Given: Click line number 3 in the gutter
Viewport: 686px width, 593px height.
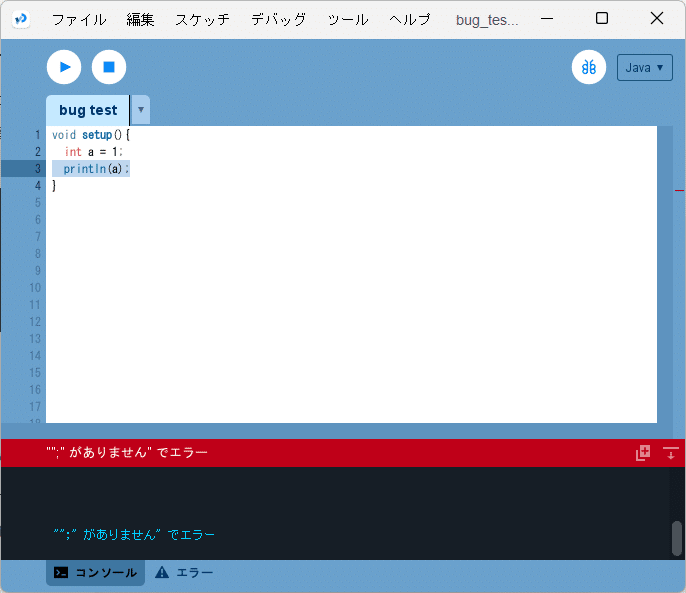Looking at the screenshot, I should point(38,168).
